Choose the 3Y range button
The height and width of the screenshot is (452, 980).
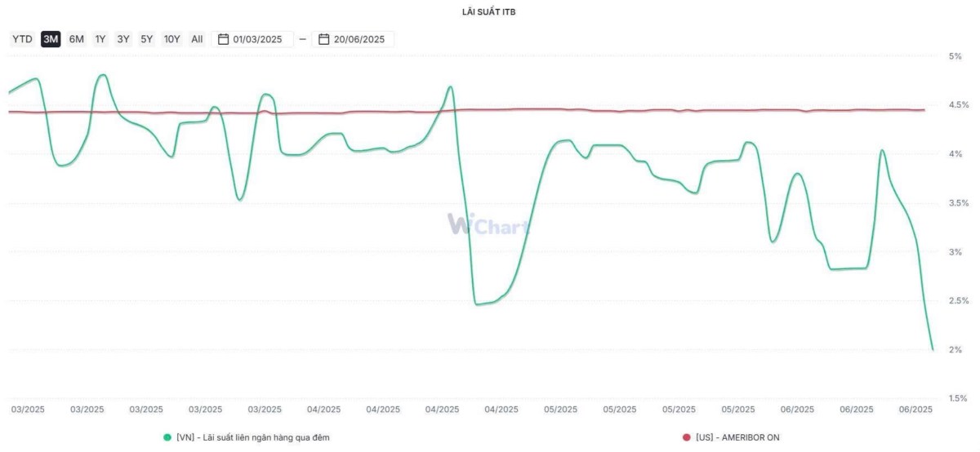pyautogui.click(x=123, y=39)
